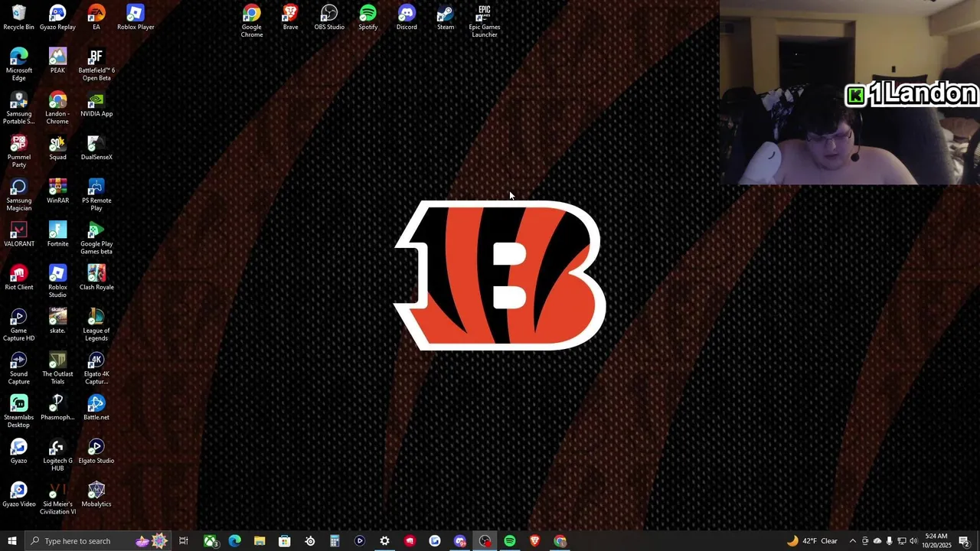The image size is (980, 551).
Task: Open the Recycle Bin desktop icon
Action: point(19,18)
